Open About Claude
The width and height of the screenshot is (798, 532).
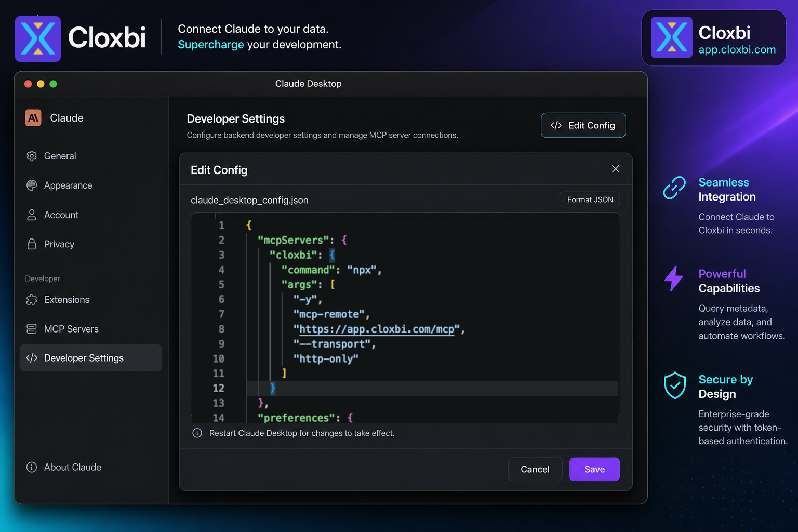(x=90, y=467)
